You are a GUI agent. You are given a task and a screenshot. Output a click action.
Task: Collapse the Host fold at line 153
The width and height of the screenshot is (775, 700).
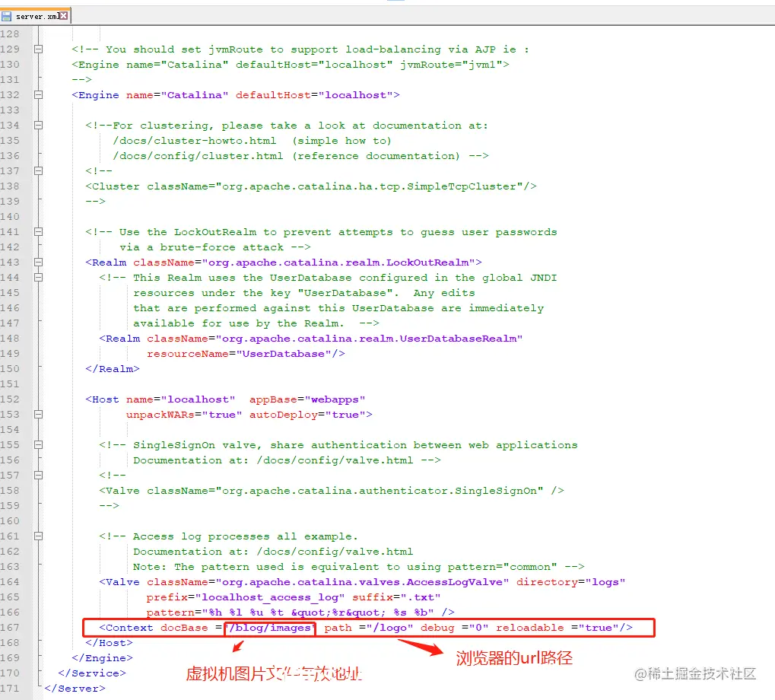click(38, 414)
